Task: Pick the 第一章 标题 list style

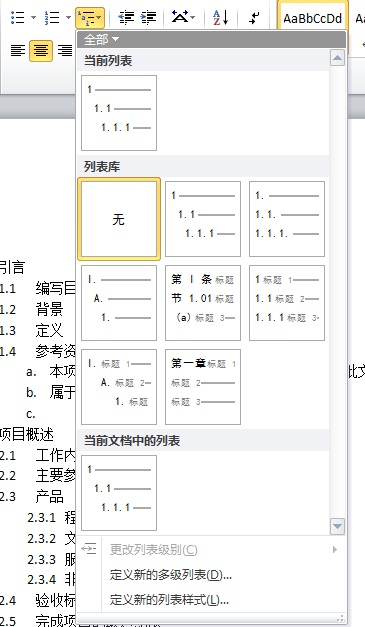Action: point(203,387)
